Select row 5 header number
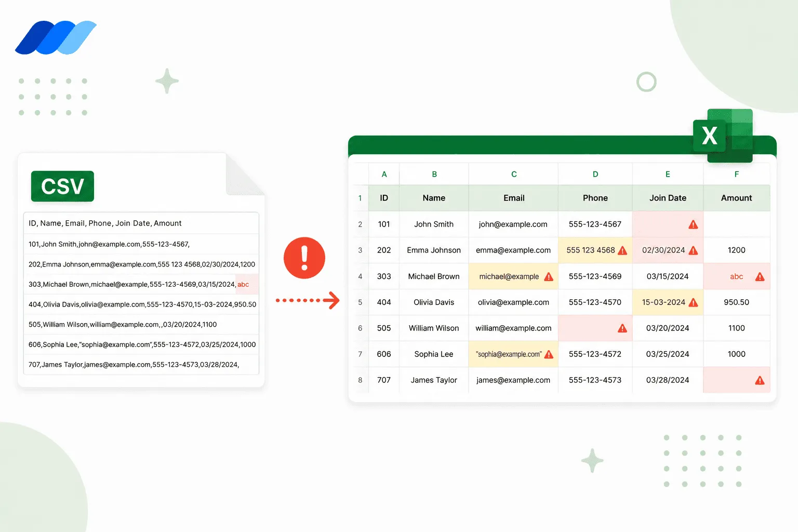 360,302
